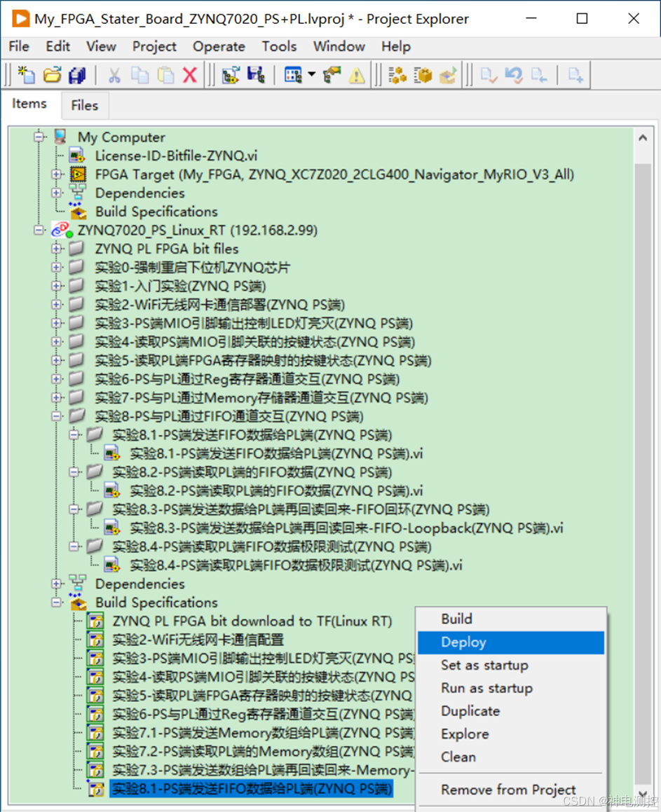Select Run as startup in context menu

tap(511, 688)
